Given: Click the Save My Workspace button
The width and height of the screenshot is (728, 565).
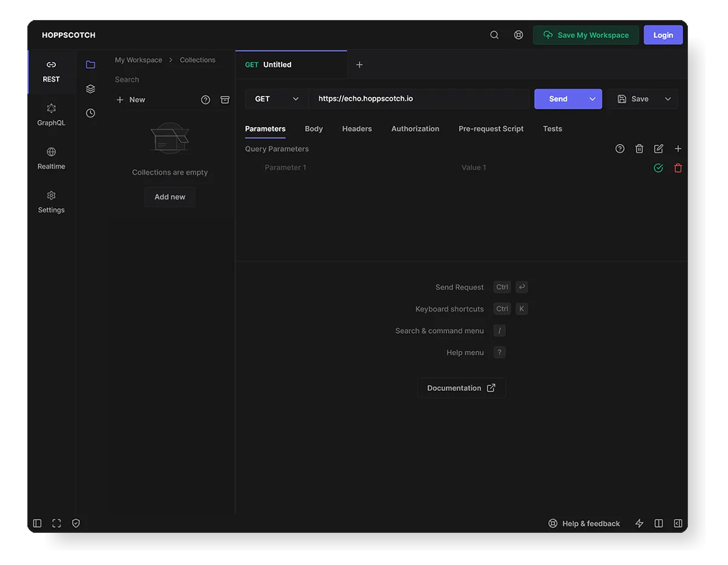Looking at the screenshot, I should click(585, 35).
